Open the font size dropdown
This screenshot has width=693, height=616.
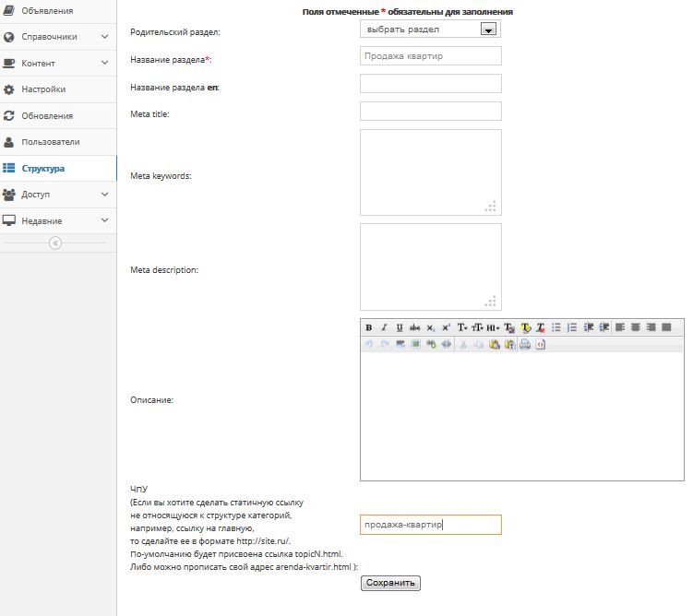[x=477, y=327]
